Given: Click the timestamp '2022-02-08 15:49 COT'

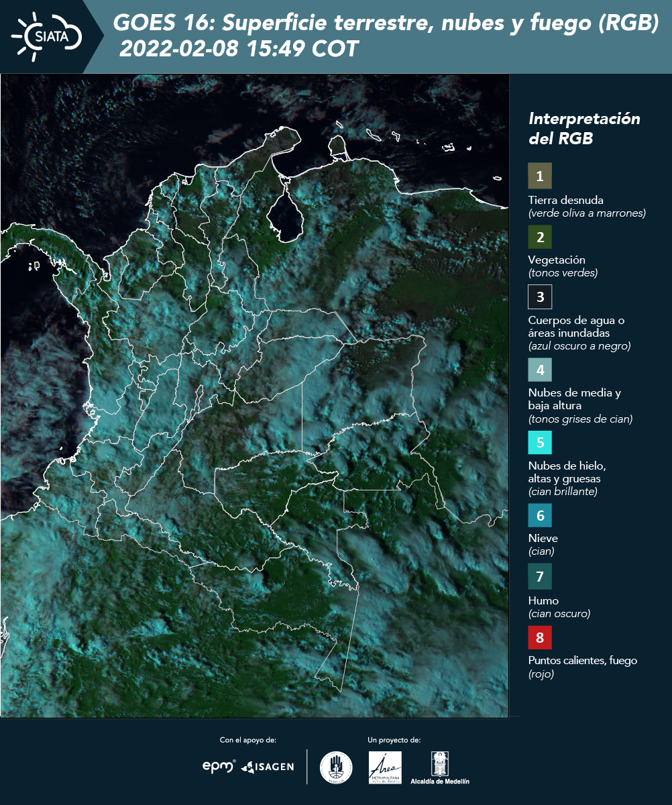Looking at the screenshot, I should pos(239,49).
